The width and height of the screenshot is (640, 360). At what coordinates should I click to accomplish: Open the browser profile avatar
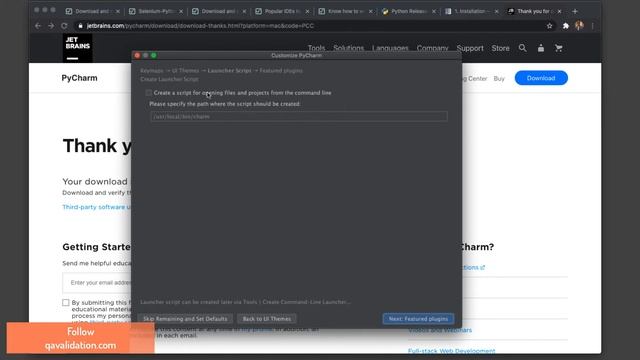[579, 26]
